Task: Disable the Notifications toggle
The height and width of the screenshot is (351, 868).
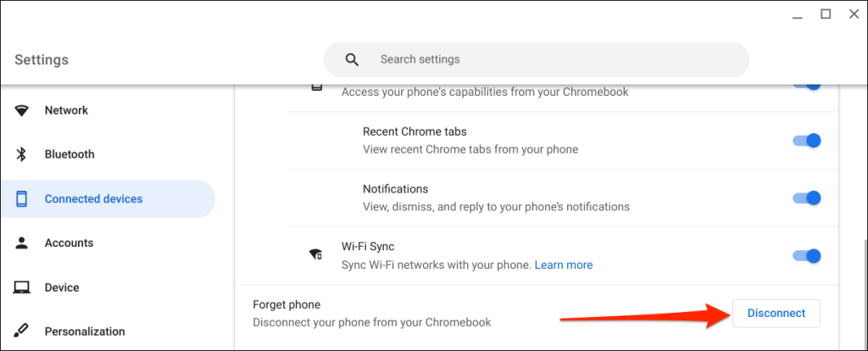Action: (807, 198)
